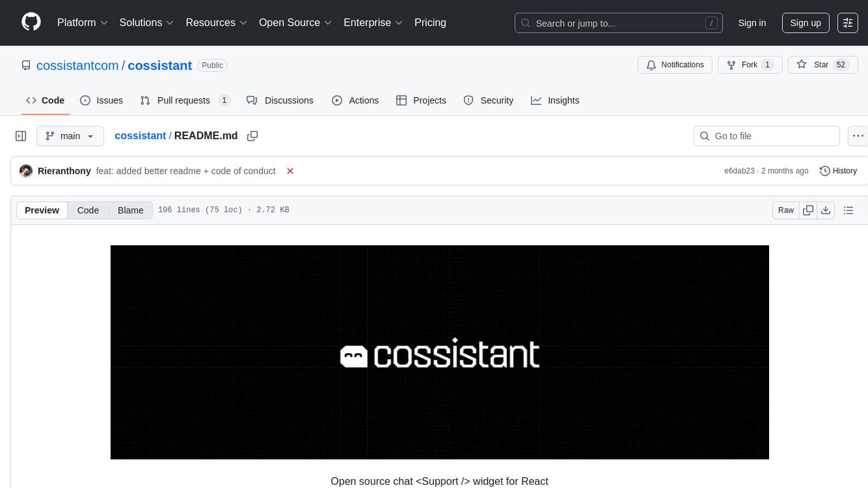
Task: Click the Sign up button
Action: [805, 23]
